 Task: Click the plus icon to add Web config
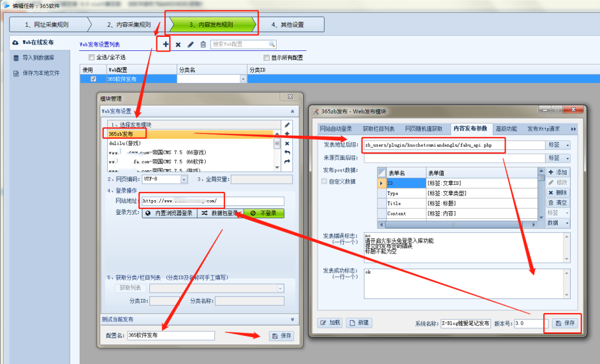pos(166,44)
